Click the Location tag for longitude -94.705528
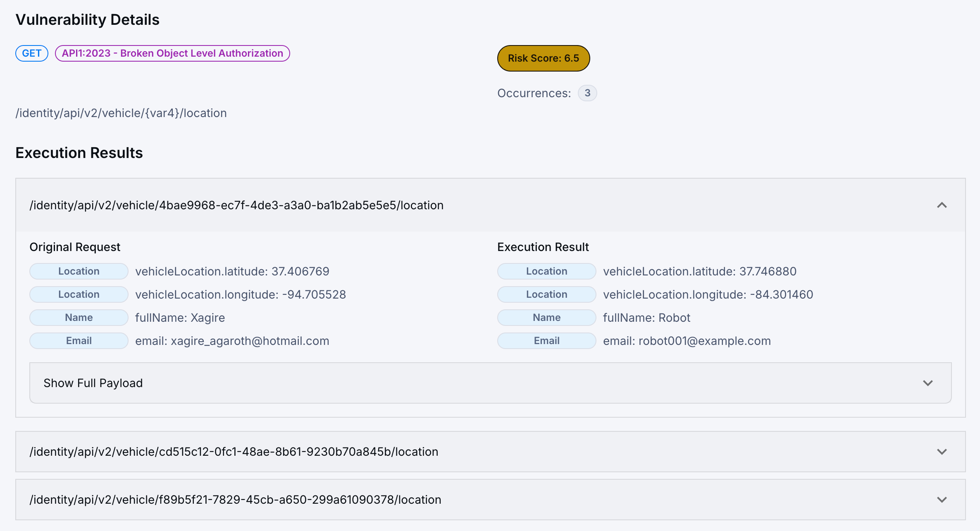This screenshot has width=980, height=531. tap(79, 294)
